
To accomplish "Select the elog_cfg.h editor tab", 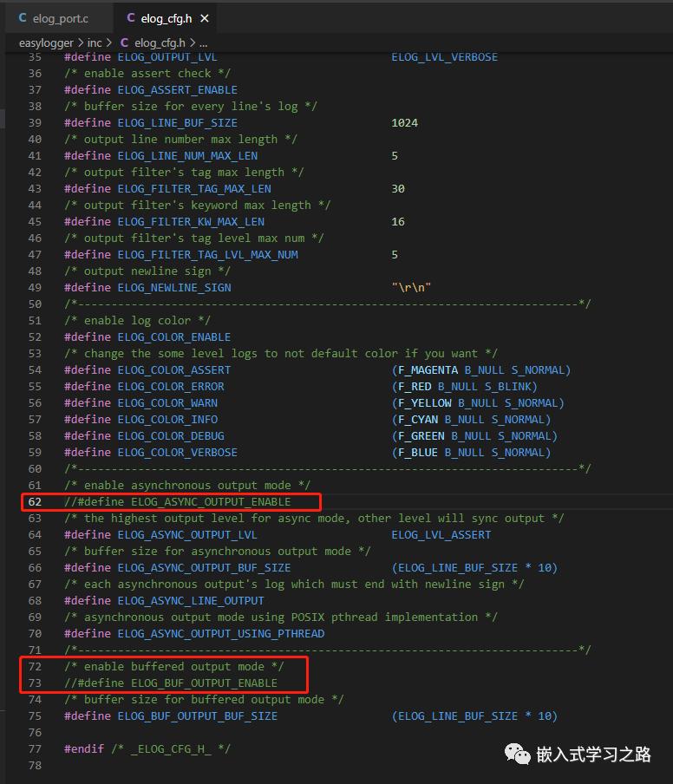I will 166,18.
